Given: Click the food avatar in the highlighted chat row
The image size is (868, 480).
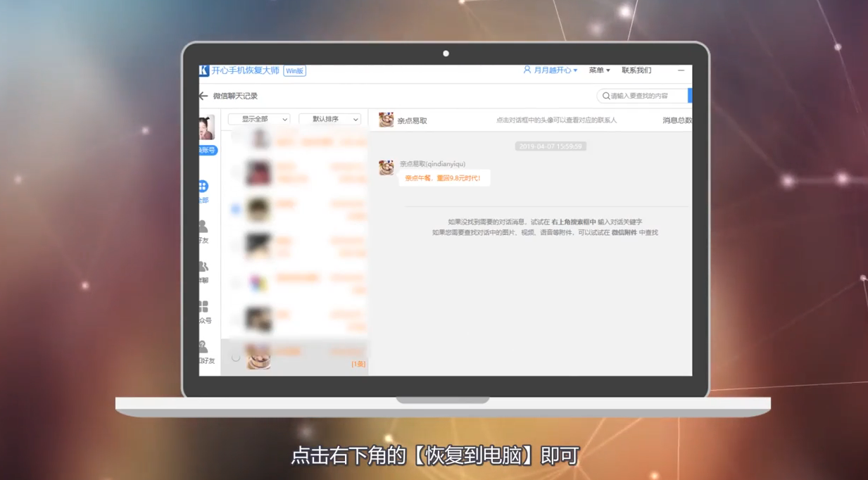Looking at the screenshot, I should [258, 356].
